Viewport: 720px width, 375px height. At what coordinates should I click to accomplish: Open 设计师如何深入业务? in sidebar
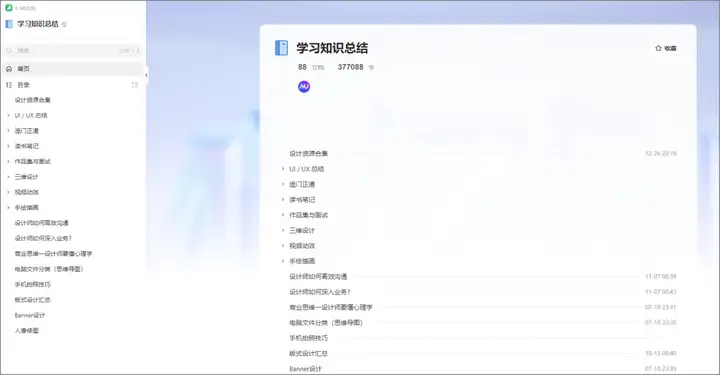[x=43, y=238]
